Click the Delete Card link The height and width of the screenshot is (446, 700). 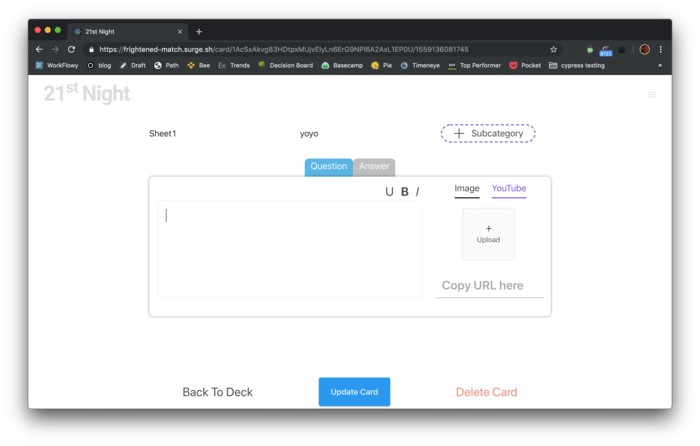click(486, 392)
